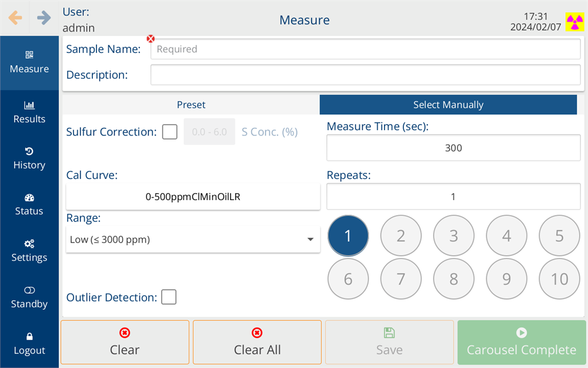Click the Sample Name input field
The width and height of the screenshot is (588, 368).
click(x=365, y=49)
